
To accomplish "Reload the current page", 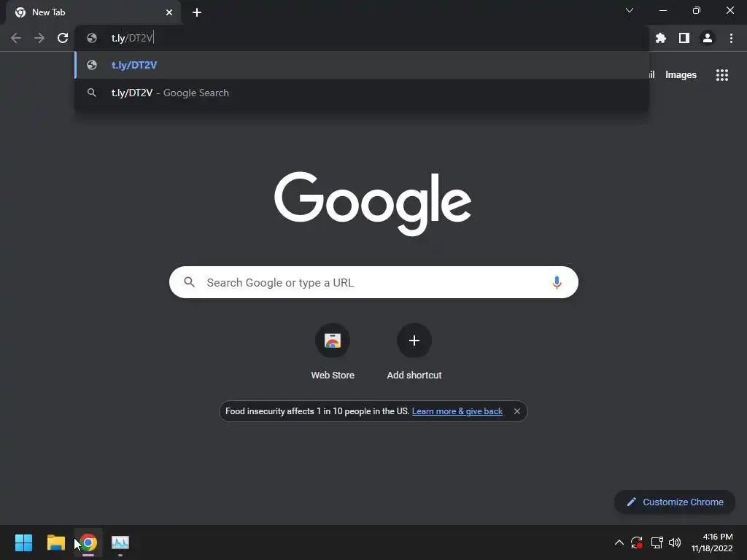I will point(63,38).
